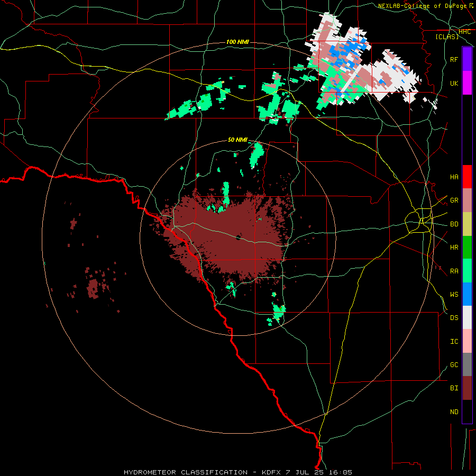The height and width of the screenshot is (476, 476).
Task: Click the HA red legend swatch
Action: coord(467,177)
